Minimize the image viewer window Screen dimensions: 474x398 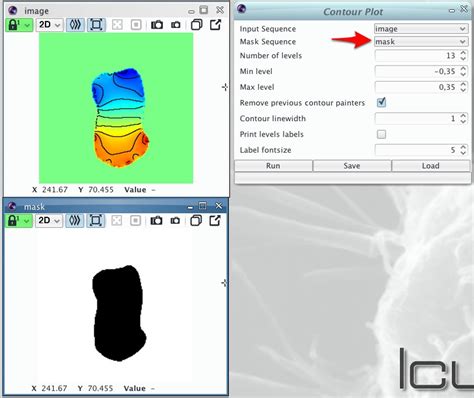tap(191, 12)
